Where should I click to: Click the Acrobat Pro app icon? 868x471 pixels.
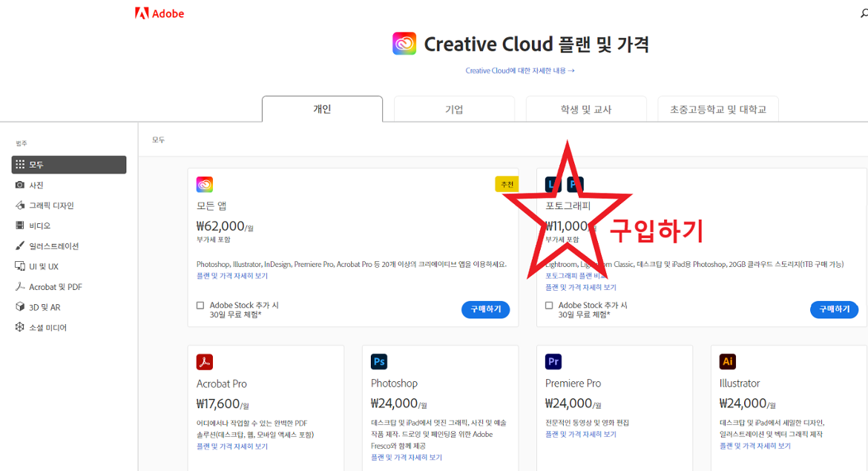(x=205, y=362)
